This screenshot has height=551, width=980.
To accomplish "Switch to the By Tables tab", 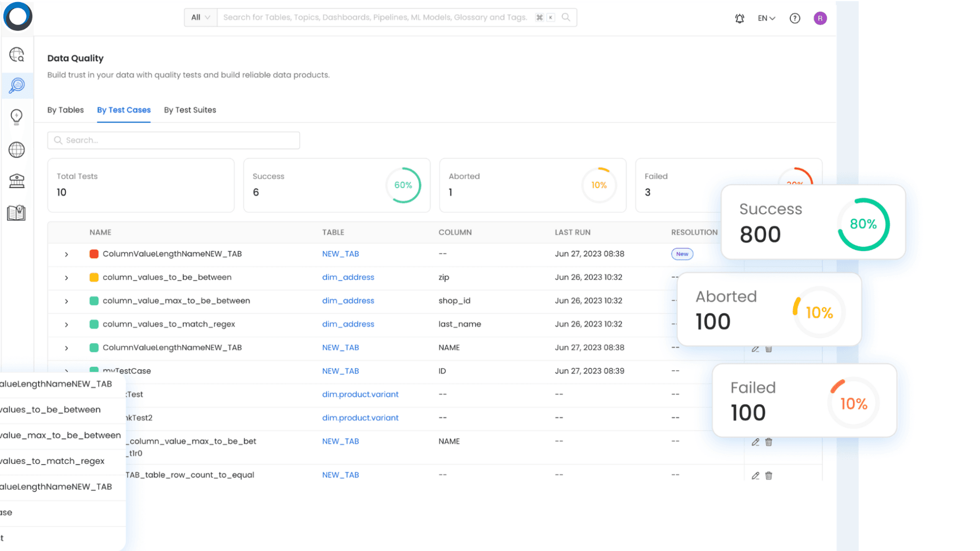I will [65, 110].
